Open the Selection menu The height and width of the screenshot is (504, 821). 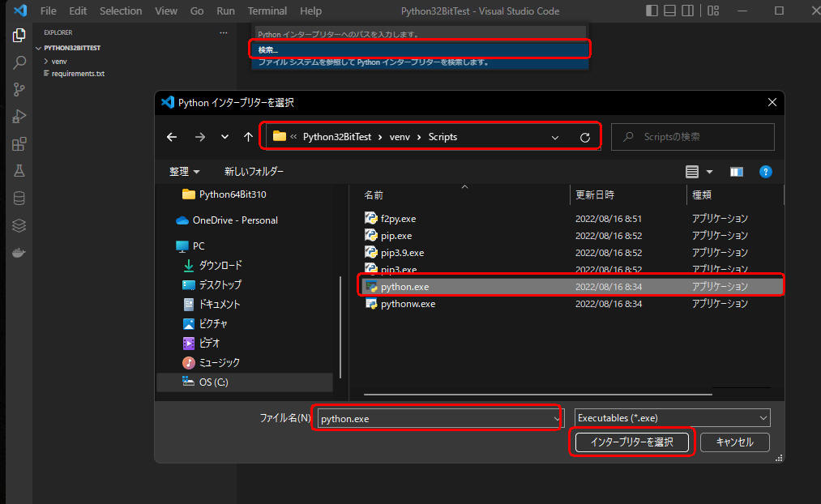[121, 11]
